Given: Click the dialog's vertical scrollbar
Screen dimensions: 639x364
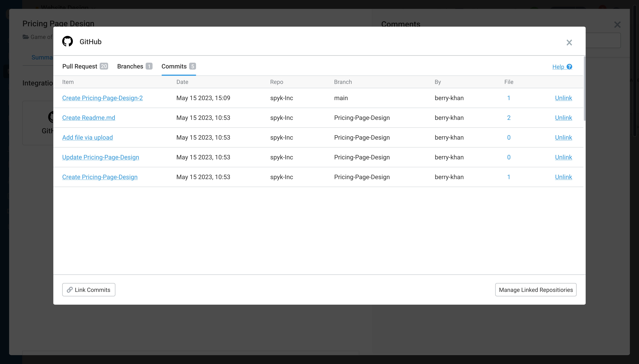Looking at the screenshot, I should (x=584, y=88).
